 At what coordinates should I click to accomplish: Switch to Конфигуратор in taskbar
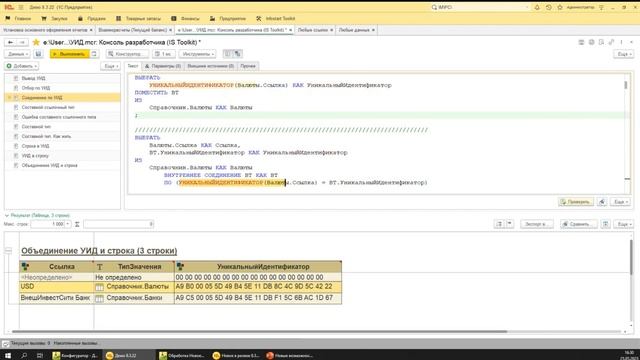[76, 356]
